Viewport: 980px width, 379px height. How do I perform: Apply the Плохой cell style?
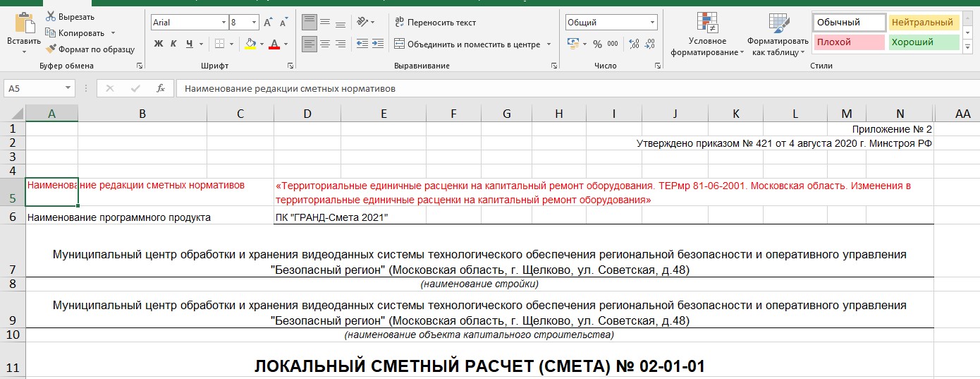849,42
